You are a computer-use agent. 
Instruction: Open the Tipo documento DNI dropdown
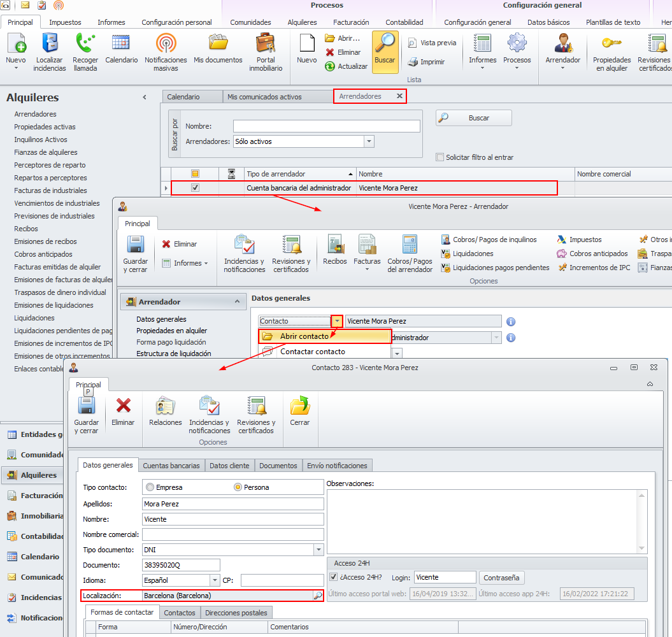point(318,550)
